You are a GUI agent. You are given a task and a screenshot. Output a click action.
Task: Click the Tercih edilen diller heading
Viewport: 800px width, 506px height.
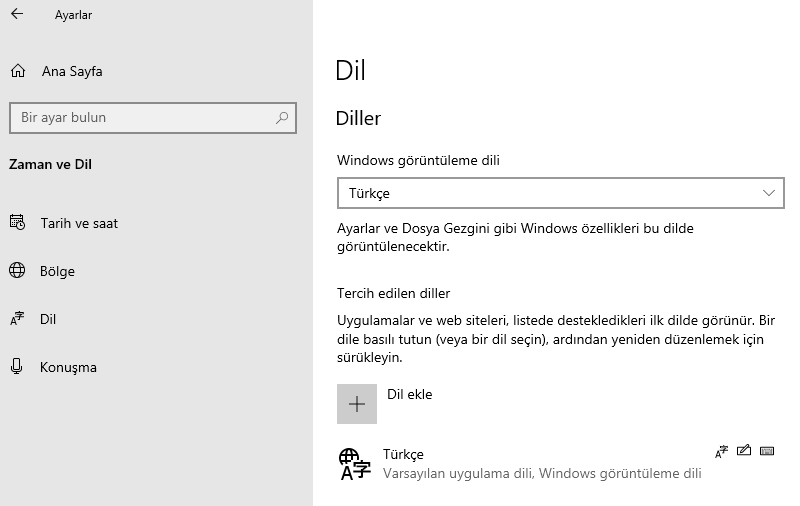coord(393,293)
